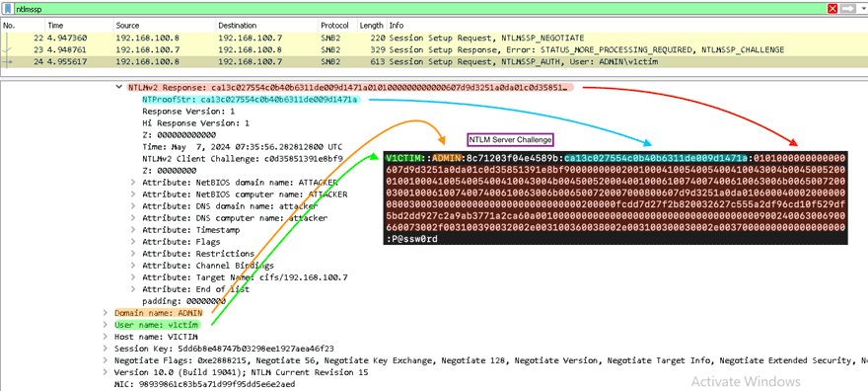Collapse the NTLMv2 Response tree node

coord(118,88)
